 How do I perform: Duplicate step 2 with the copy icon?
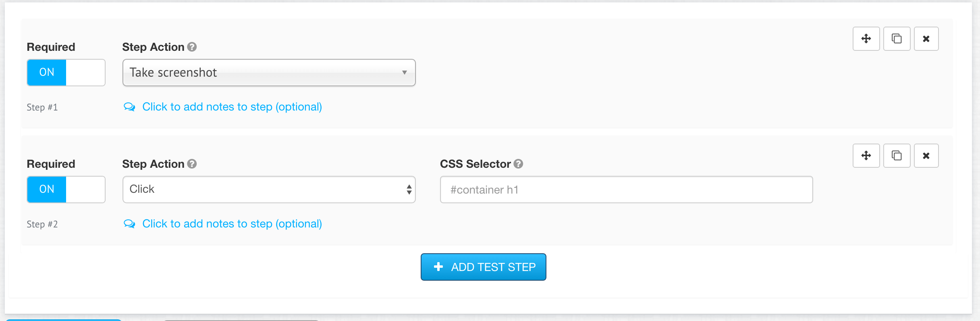click(897, 156)
